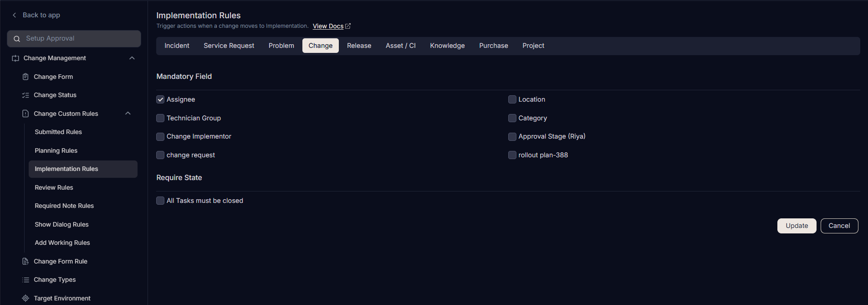This screenshot has height=305, width=868.
Task: Click the Change Management section icon
Action: 15,58
